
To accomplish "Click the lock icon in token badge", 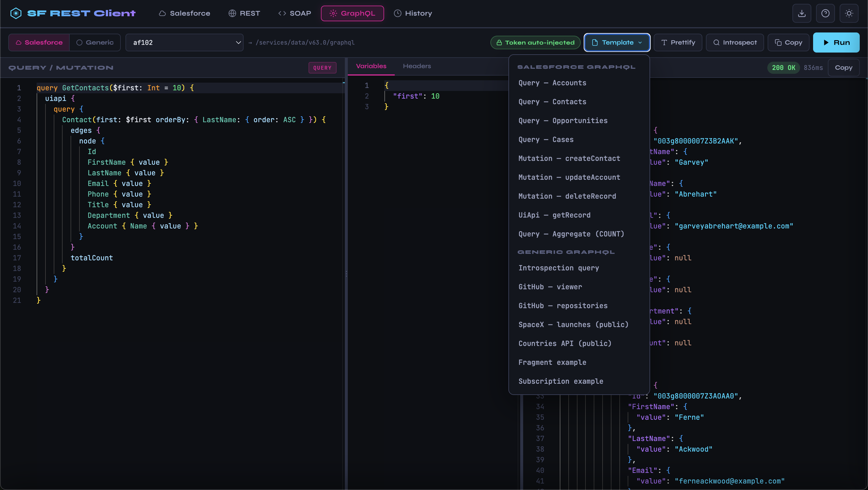I will coord(499,43).
